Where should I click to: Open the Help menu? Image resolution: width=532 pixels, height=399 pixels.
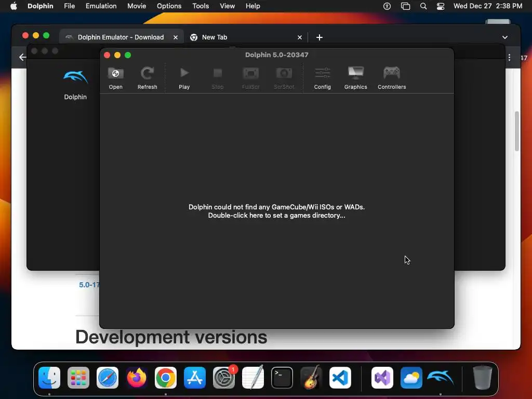point(253,6)
